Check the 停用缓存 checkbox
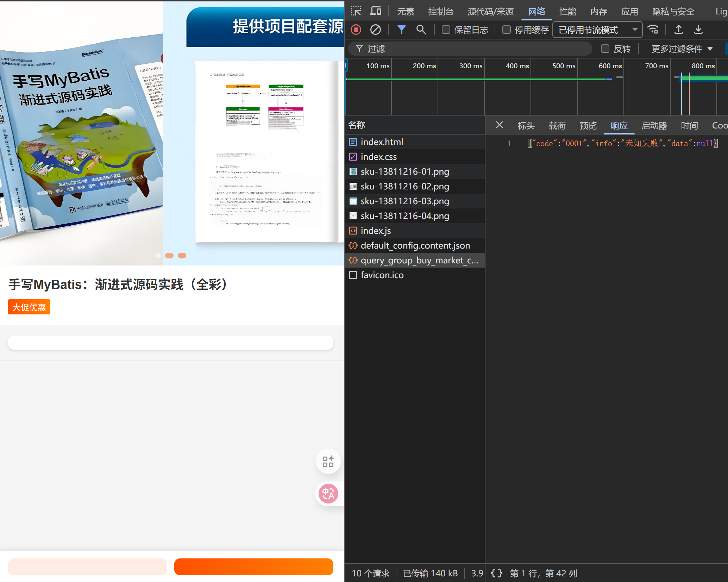 507,30
